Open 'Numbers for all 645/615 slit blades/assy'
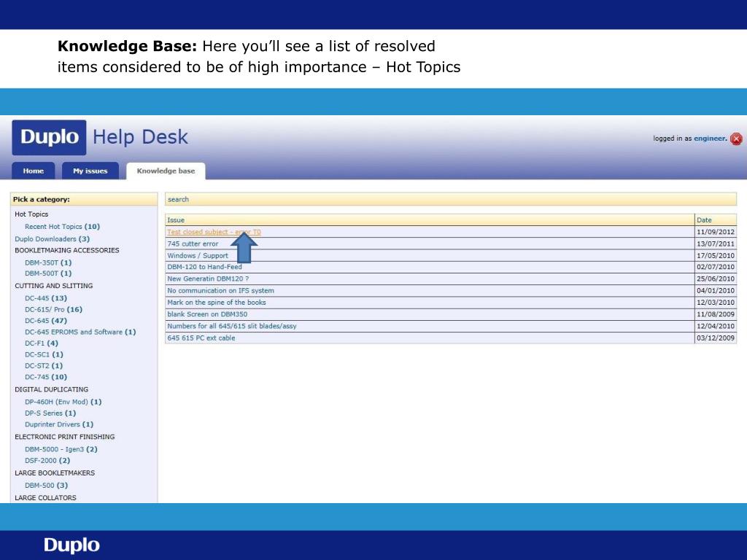Viewport: 747px width, 560px height. (231, 326)
